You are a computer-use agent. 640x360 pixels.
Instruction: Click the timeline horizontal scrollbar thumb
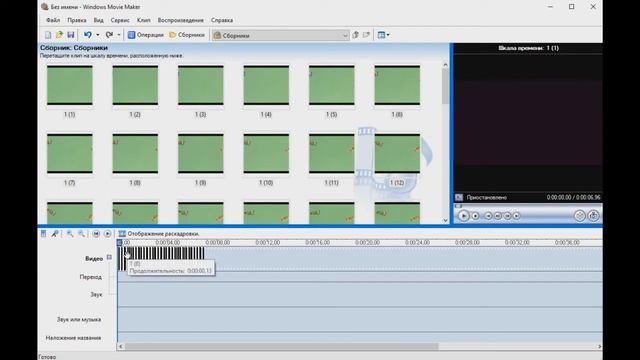(x=282, y=347)
